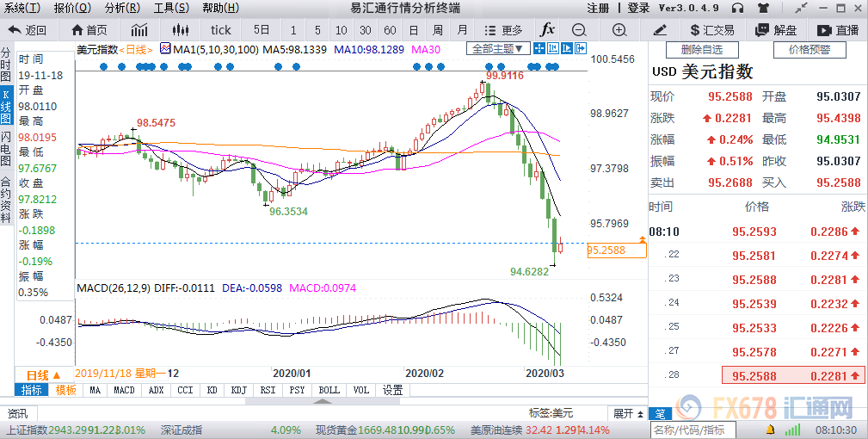This screenshot has height=439, width=868.
Task: Click the crosshair layout icon
Action: coord(539,49)
